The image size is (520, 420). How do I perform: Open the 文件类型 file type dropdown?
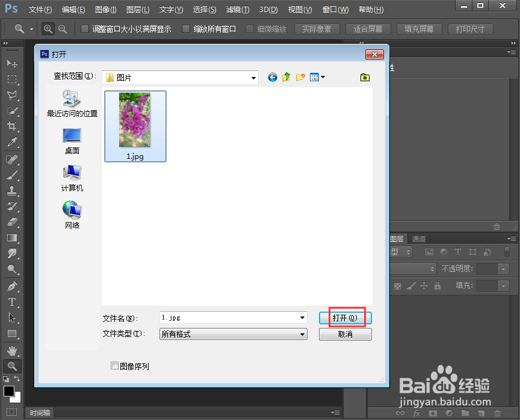[x=303, y=334]
